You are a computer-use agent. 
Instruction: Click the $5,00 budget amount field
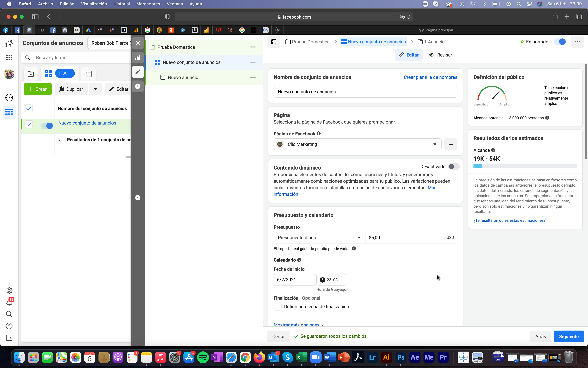tap(411, 238)
